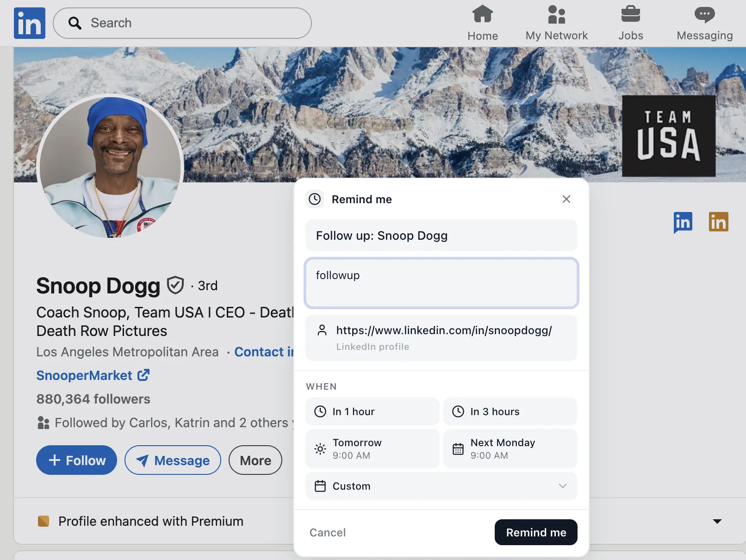The image size is (746, 560).
Task: Click the 3rd connection degree label
Action: (x=208, y=286)
